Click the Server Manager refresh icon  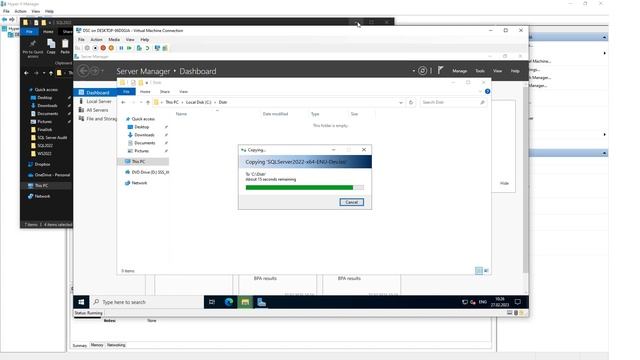point(422,71)
